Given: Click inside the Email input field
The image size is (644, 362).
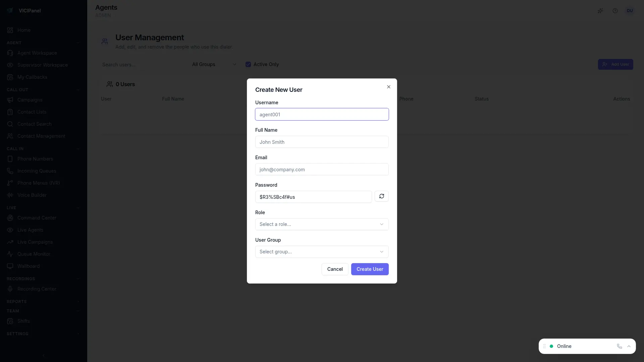Looking at the screenshot, I should pos(322,169).
